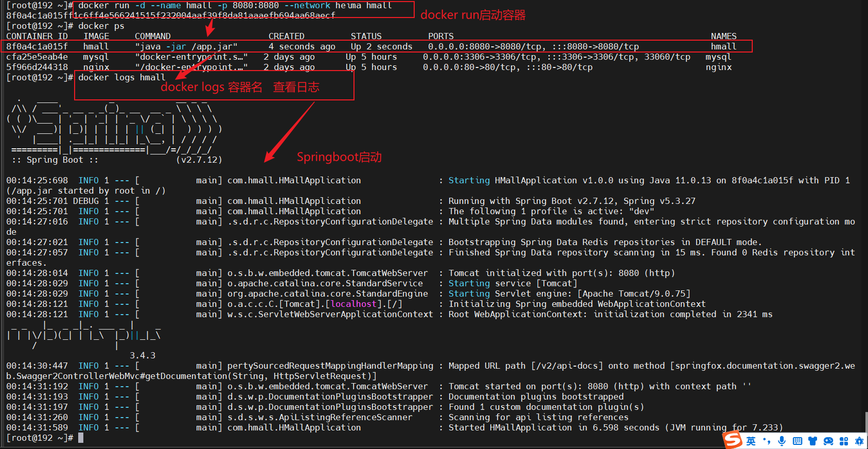Click the game controller icon in IME bar
The height and width of the screenshot is (449, 868).
pyautogui.click(x=828, y=441)
